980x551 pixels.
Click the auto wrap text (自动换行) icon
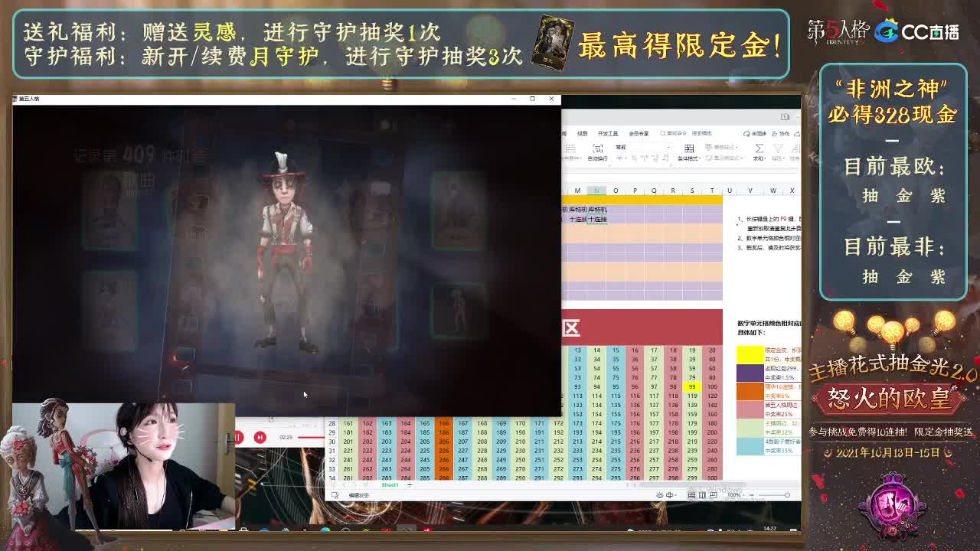tap(598, 148)
